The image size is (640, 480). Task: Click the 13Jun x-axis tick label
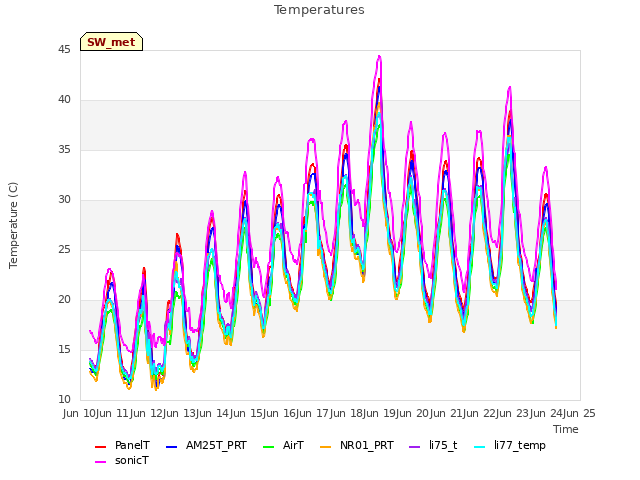pyautogui.click(x=197, y=413)
